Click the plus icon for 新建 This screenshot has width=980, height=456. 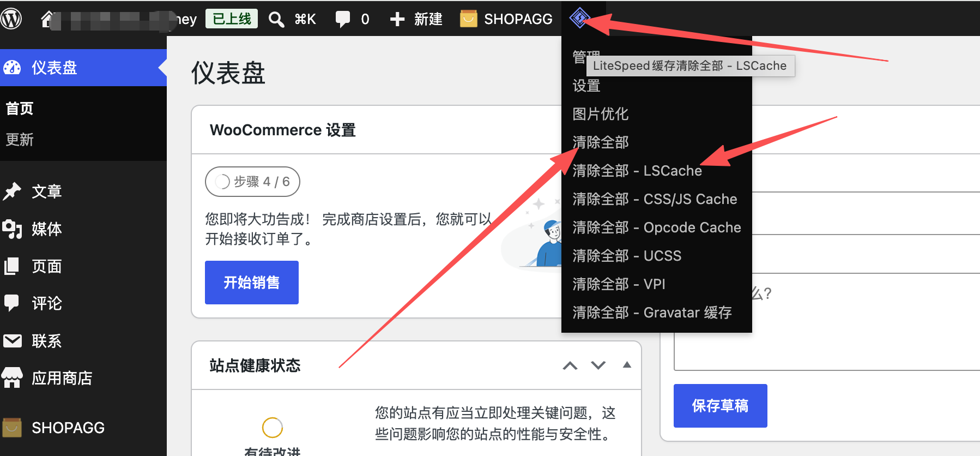tap(397, 19)
